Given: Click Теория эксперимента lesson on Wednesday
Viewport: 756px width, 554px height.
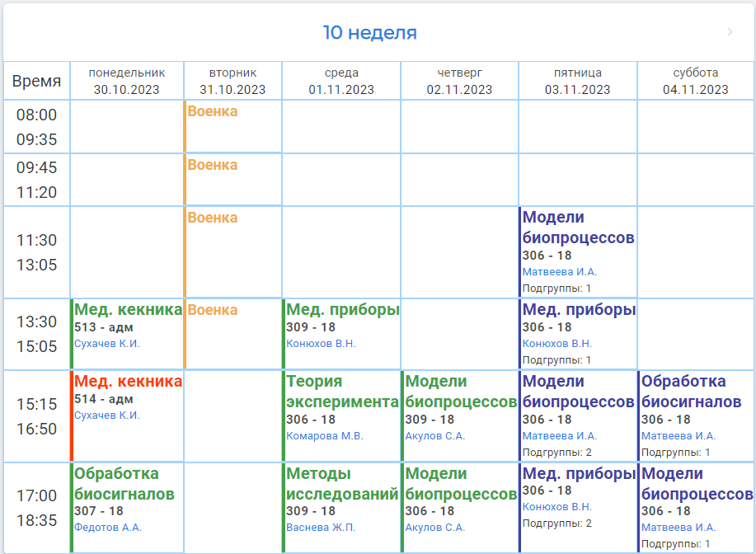Looking at the screenshot, I should (342, 392).
